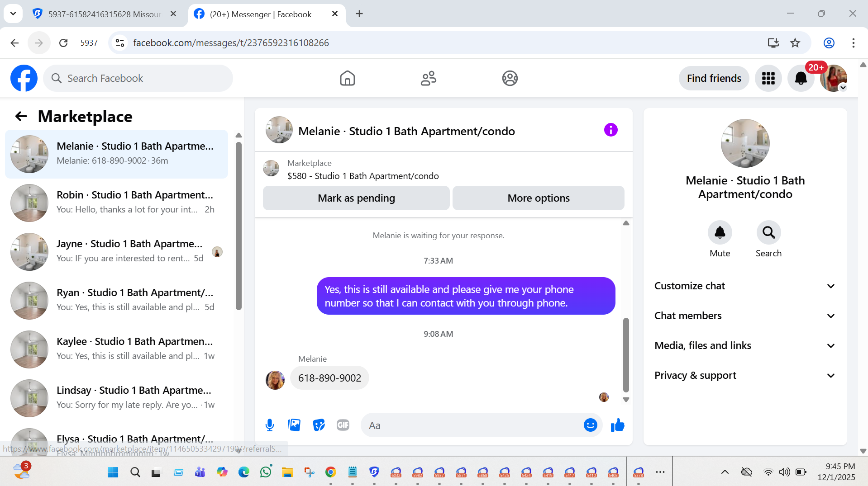Open the taskbar clock and date
The width and height of the screenshot is (868, 486).
point(836,472)
